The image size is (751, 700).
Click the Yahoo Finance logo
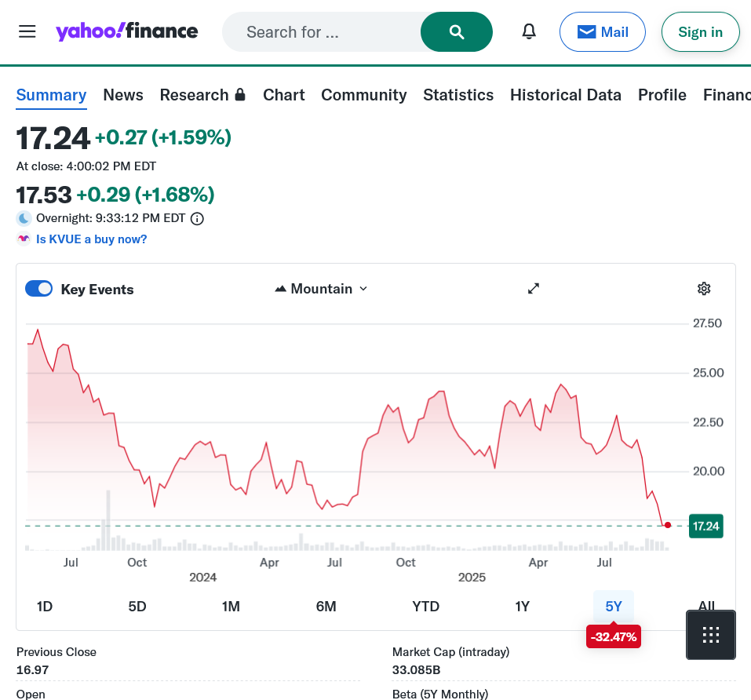[x=126, y=31]
